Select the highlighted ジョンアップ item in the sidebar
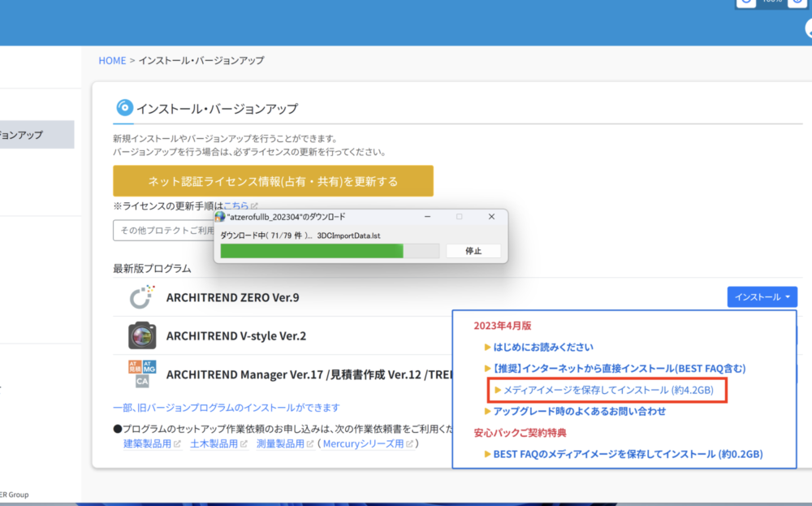The width and height of the screenshot is (812, 506). click(37, 135)
